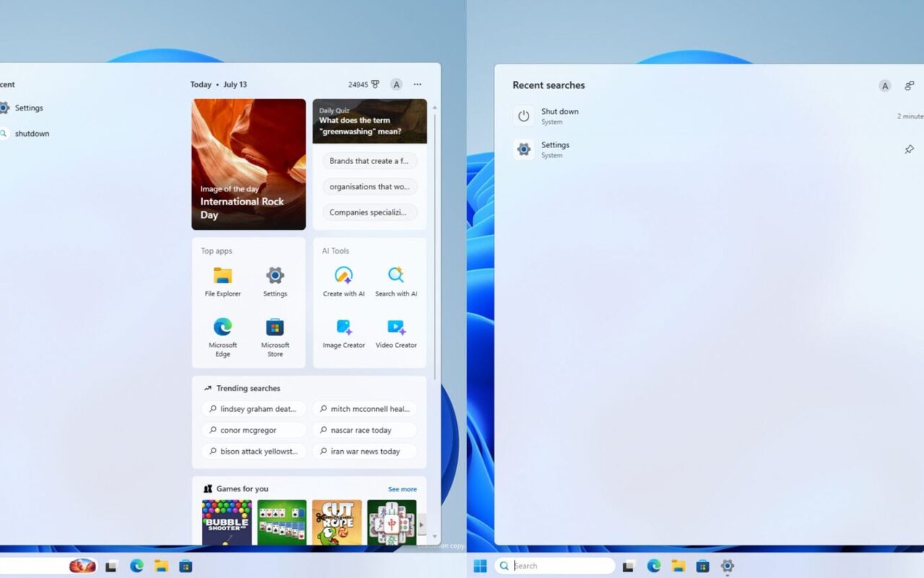924x578 pixels.
Task: Click 'See more' in Games for you
Action: 402,489
